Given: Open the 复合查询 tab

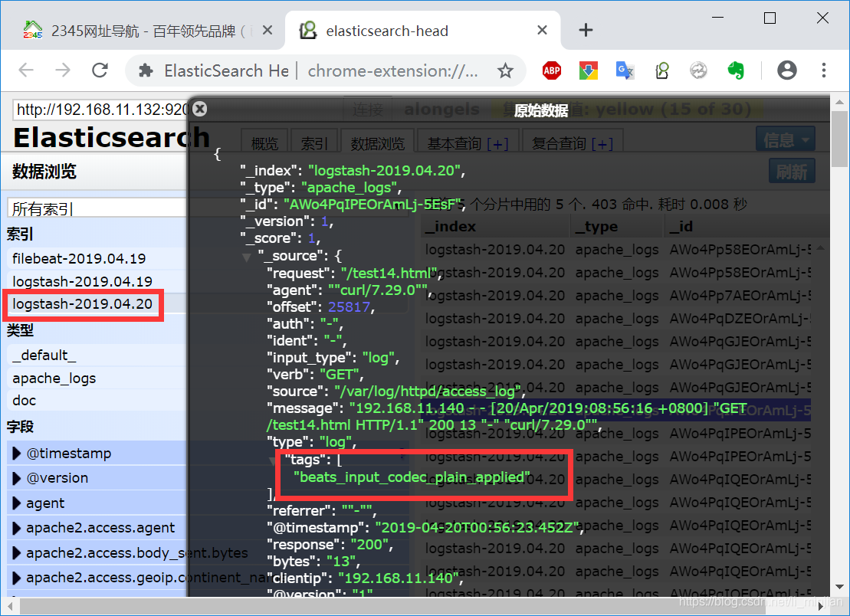Looking at the screenshot, I should [573, 143].
